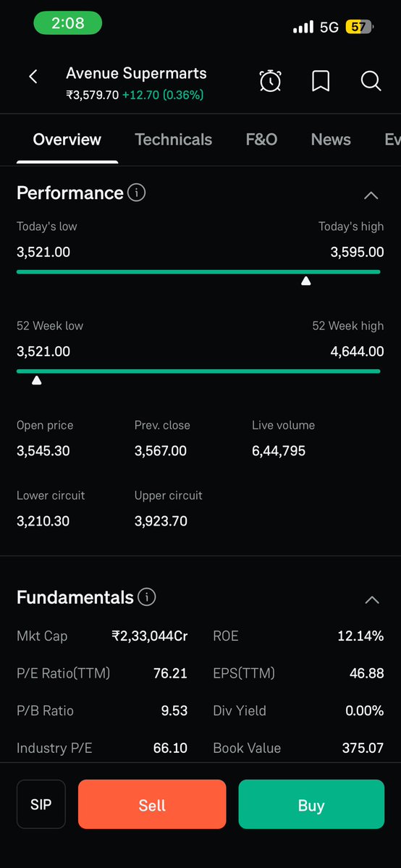The image size is (401, 868).
Task: Tap the Avenue Supermarts title
Action: pyautogui.click(x=136, y=73)
